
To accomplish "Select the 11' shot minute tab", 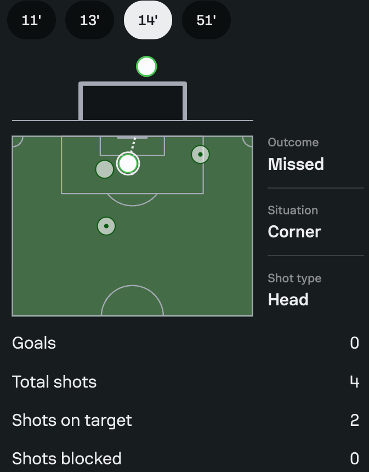I will (x=31, y=20).
